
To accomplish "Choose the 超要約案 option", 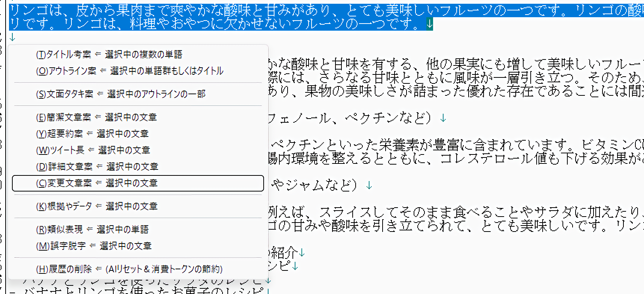I will (92, 134).
